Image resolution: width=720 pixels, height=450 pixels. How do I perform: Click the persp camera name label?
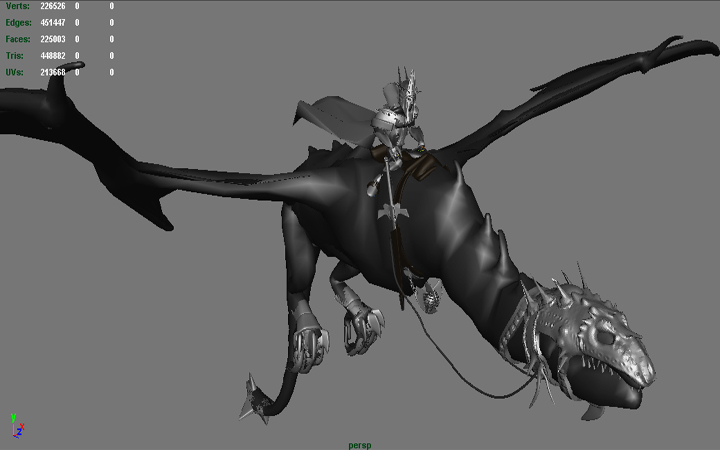[x=360, y=445]
